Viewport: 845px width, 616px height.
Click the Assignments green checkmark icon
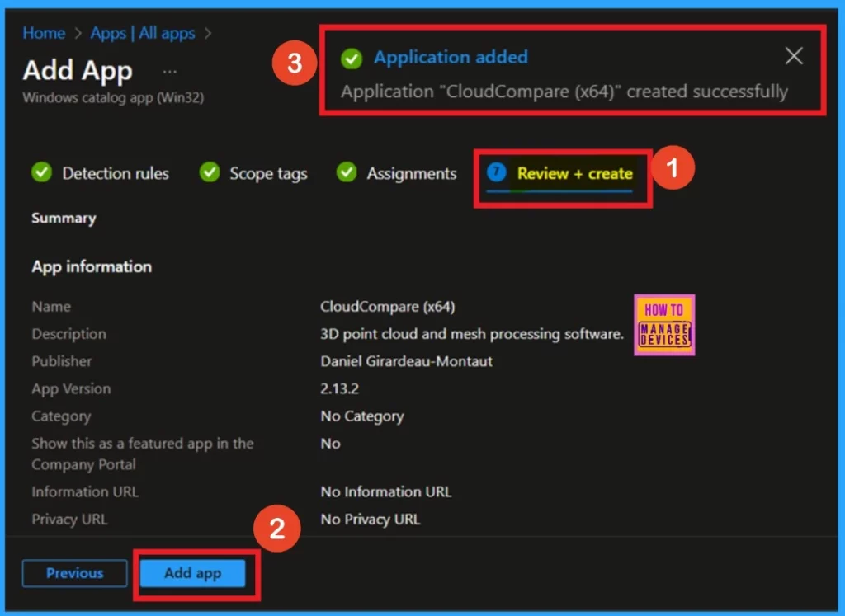tap(347, 172)
